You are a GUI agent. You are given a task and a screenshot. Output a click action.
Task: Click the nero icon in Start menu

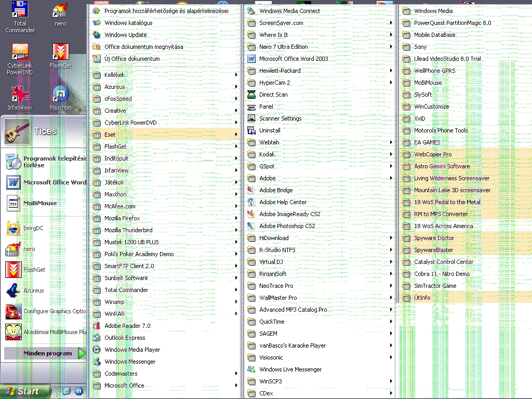click(x=13, y=249)
